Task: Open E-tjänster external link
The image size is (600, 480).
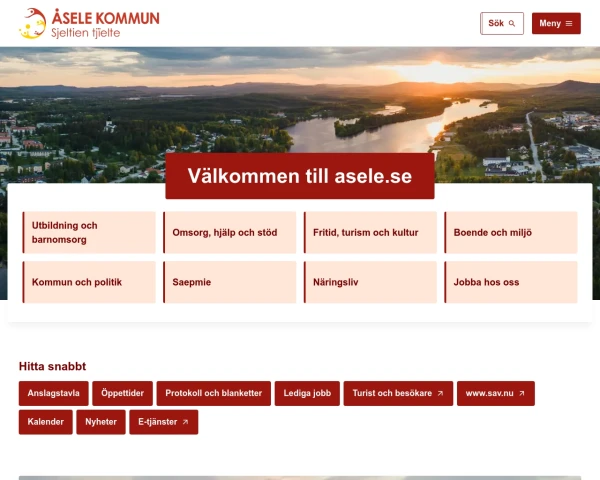Action: [x=164, y=422]
